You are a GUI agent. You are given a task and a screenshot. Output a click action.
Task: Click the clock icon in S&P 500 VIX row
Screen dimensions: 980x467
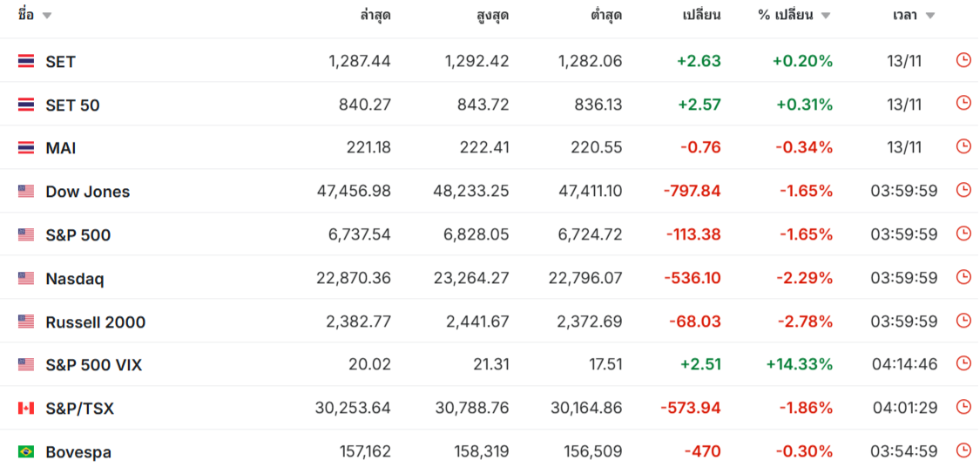coord(963,363)
